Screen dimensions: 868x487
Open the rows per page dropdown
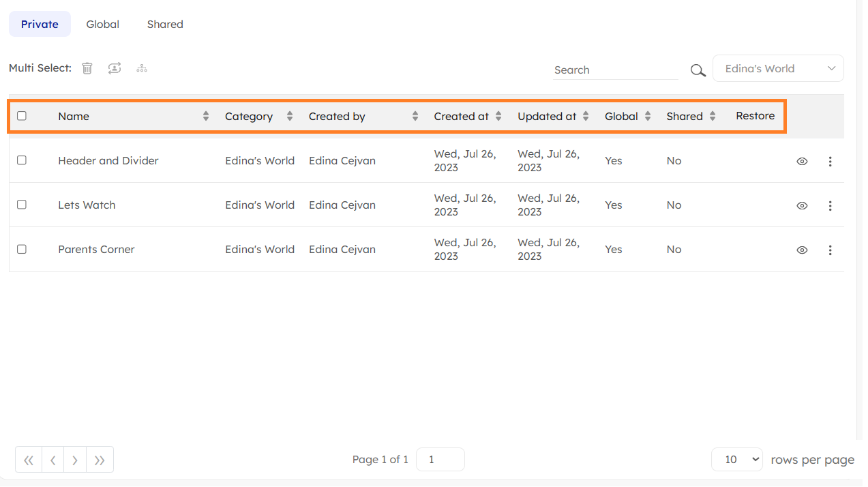coord(736,460)
